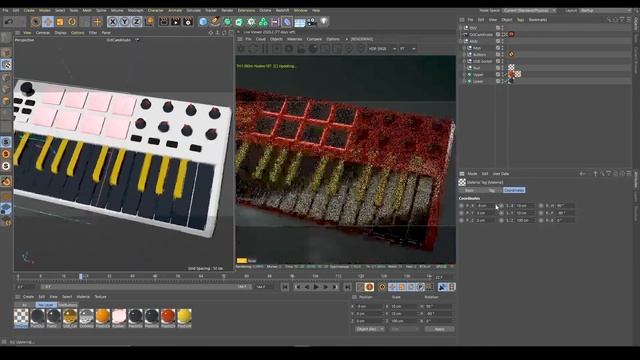Click the green cloner generator icon

(263, 22)
